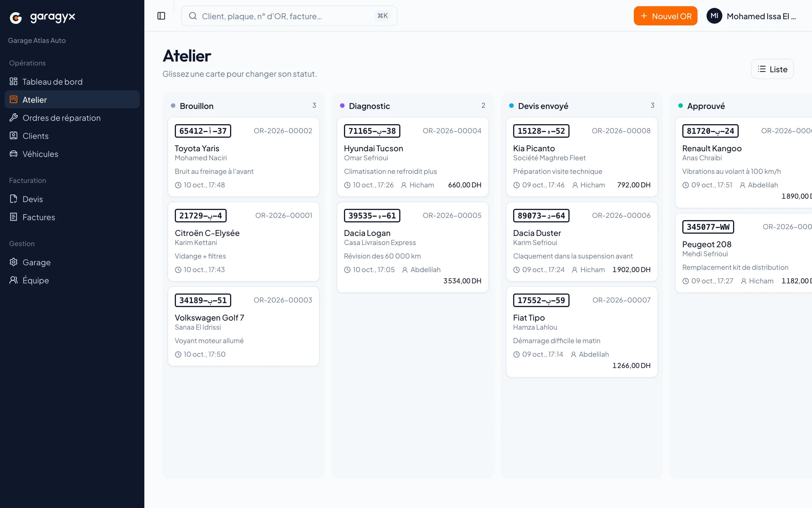Click Hyundai Tucson vehicle name
This screenshot has height=508, width=812.
373,148
